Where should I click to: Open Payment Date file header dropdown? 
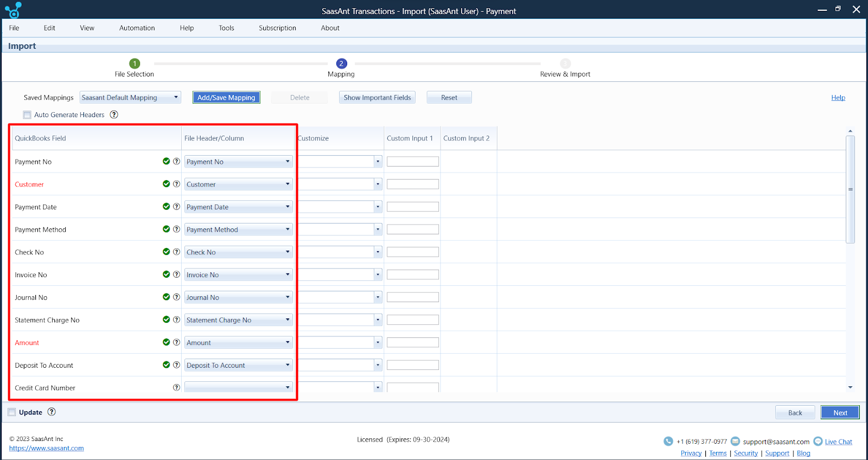pyautogui.click(x=238, y=207)
